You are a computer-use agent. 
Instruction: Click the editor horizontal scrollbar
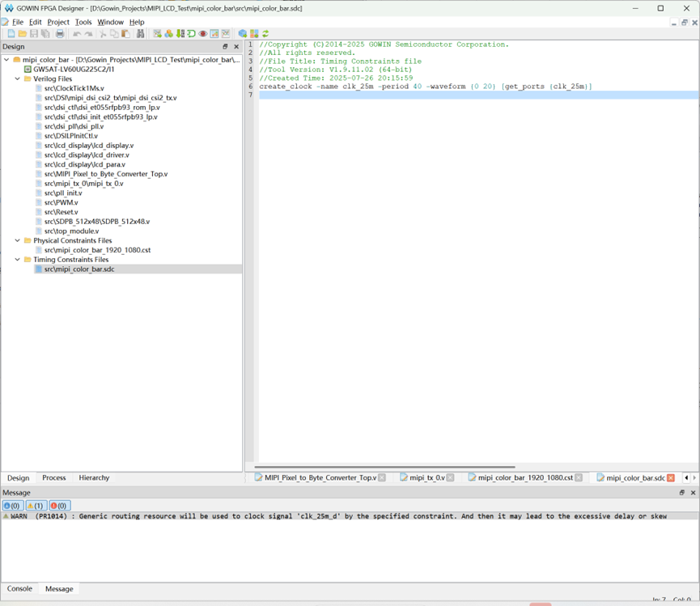(385, 467)
